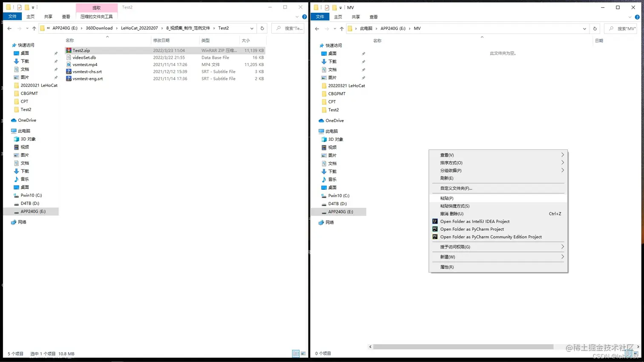
Task: Open 音乐 folder in left window sidebar
Action: coord(25,179)
